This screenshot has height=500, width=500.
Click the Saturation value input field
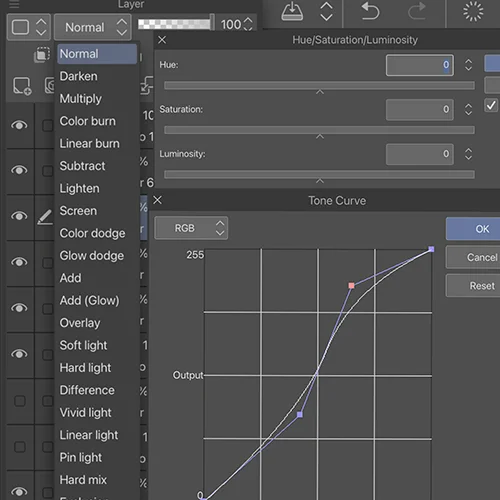pyautogui.click(x=420, y=109)
